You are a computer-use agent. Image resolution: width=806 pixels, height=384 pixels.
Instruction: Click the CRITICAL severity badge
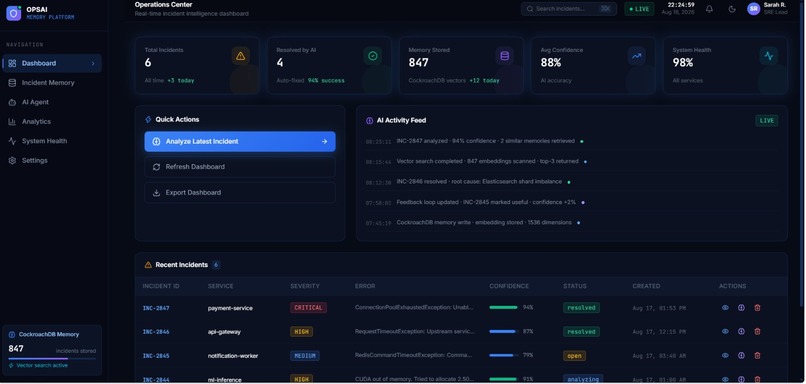pos(308,307)
